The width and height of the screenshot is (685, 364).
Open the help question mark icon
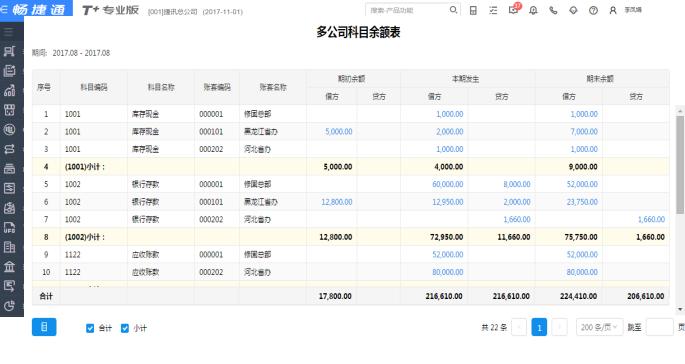(x=593, y=10)
